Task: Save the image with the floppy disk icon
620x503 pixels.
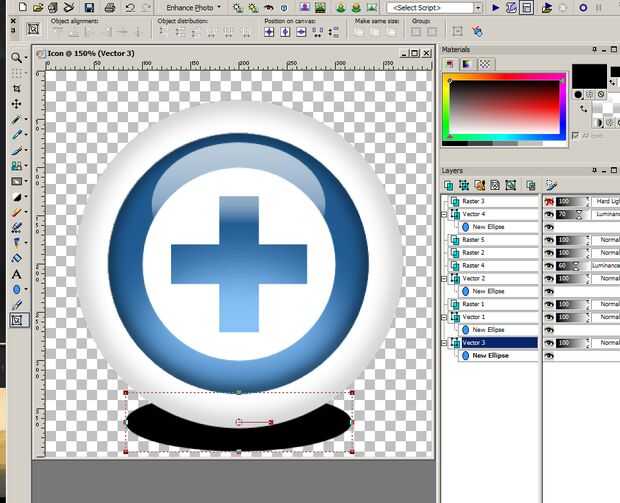Action: click(89, 7)
